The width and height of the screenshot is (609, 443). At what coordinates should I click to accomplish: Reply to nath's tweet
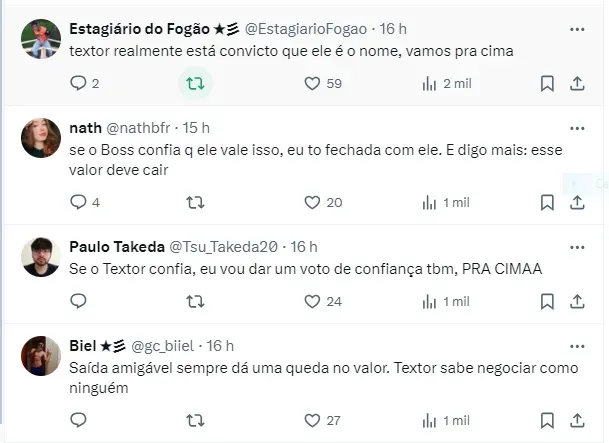click(x=79, y=202)
